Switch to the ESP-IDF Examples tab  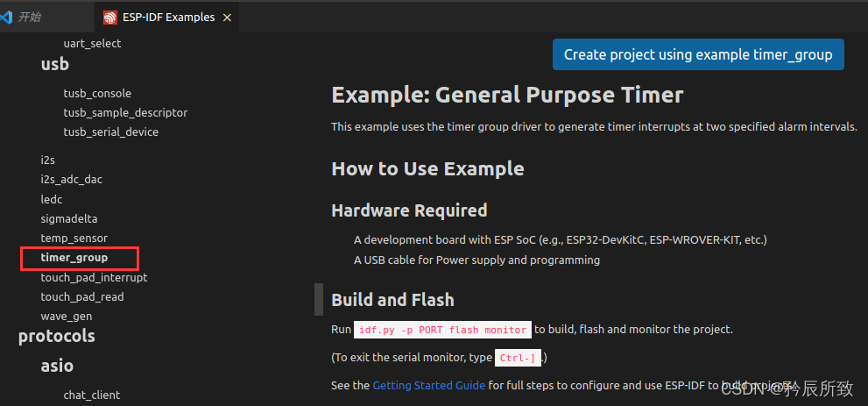click(168, 18)
